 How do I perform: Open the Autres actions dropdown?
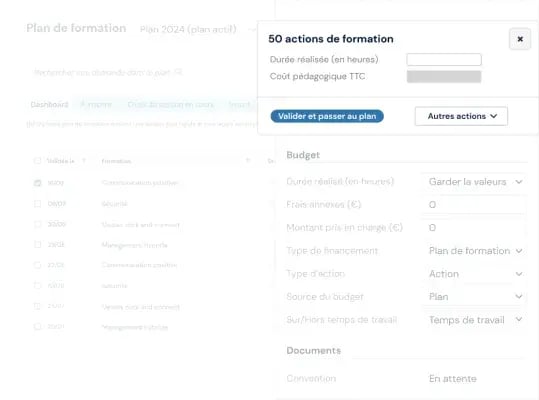click(461, 116)
